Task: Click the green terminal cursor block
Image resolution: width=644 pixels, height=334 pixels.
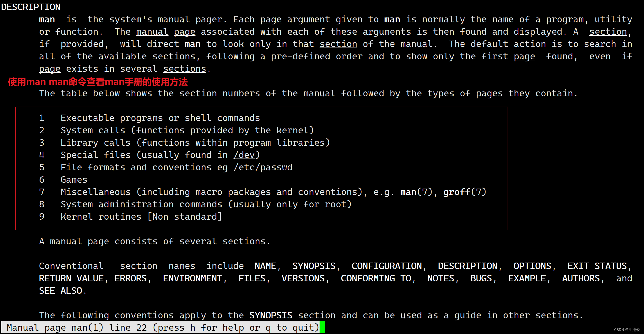Action: [x=322, y=327]
